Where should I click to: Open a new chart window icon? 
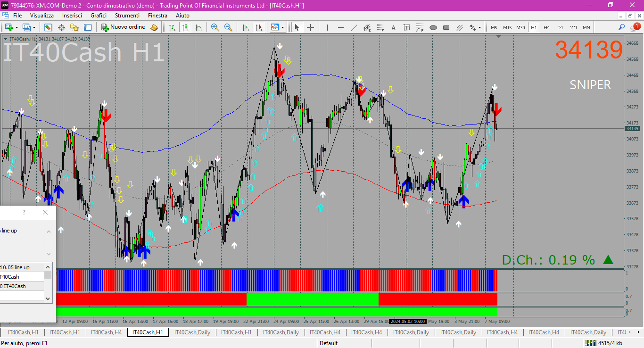(x=8, y=27)
